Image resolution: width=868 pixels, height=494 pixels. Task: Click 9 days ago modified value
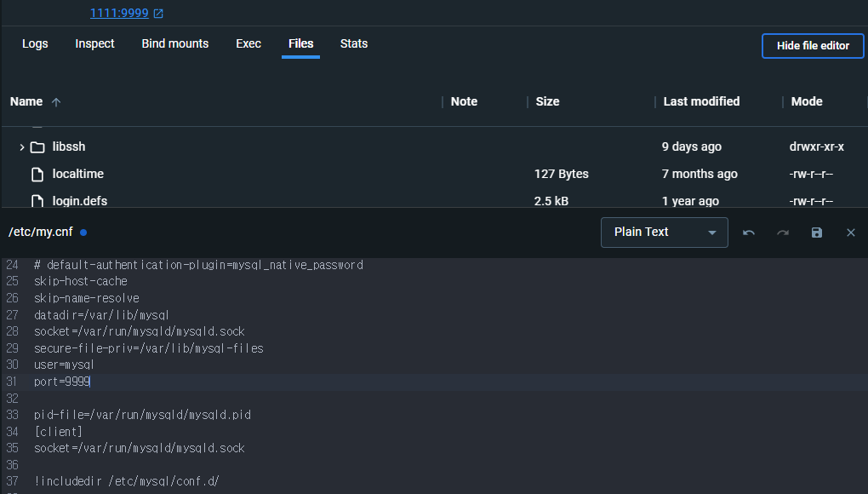click(691, 146)
